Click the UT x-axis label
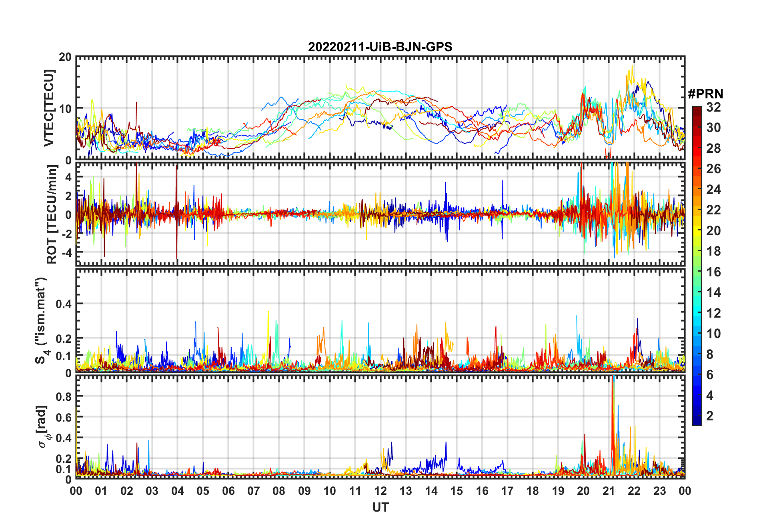Viewport: 761px width, 532px height. click(380, 507)
